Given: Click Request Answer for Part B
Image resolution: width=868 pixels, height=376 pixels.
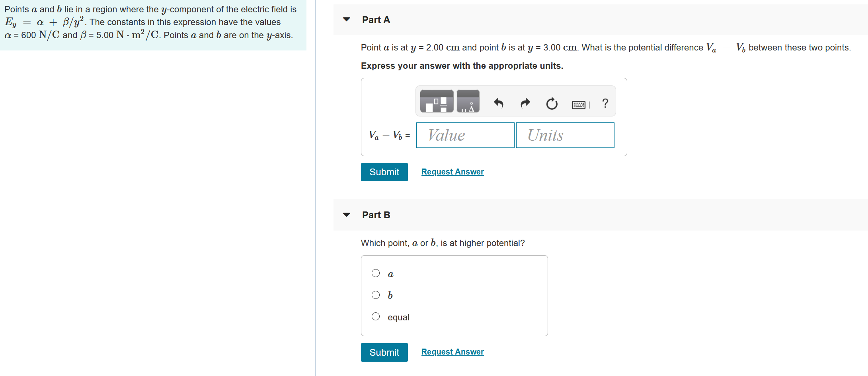Looking at the screenshot, I should click(x=453, y=352).
